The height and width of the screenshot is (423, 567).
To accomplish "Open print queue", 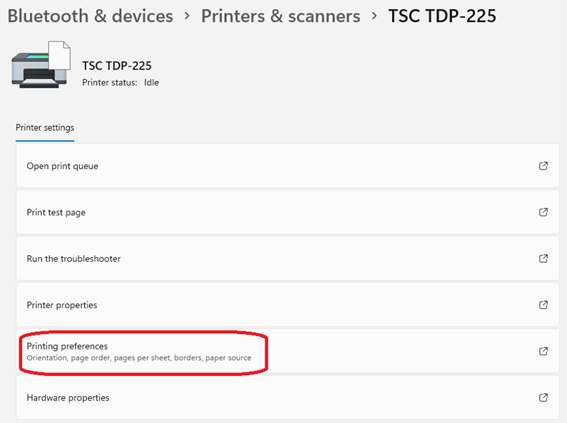I will coord(287,166).
